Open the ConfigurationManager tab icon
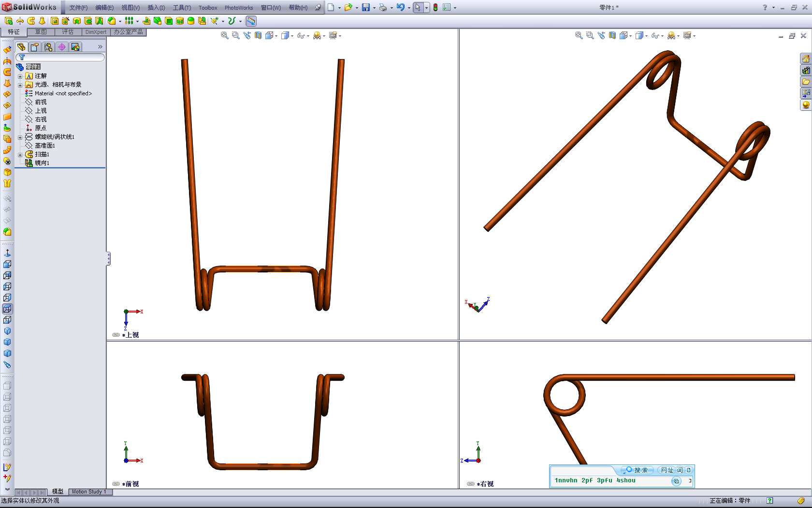 pyautogui.click(x=48, y=47)
